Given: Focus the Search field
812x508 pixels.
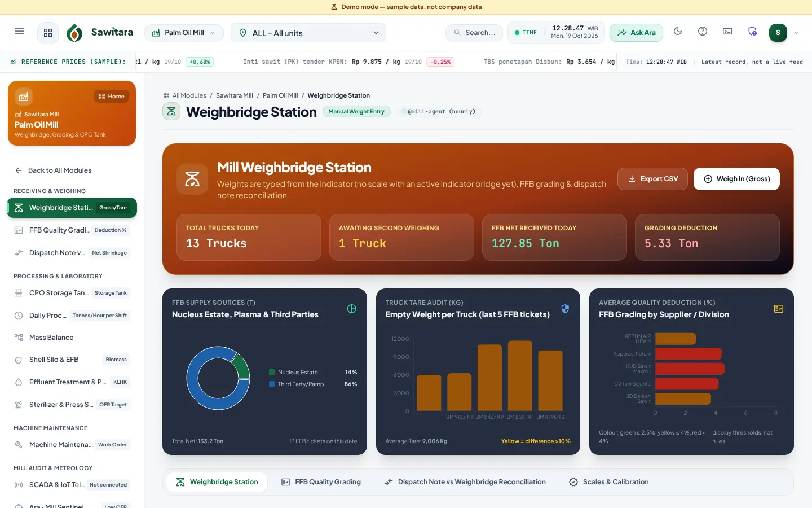Looking at the screenshot, I should click(x=474, y=33).
